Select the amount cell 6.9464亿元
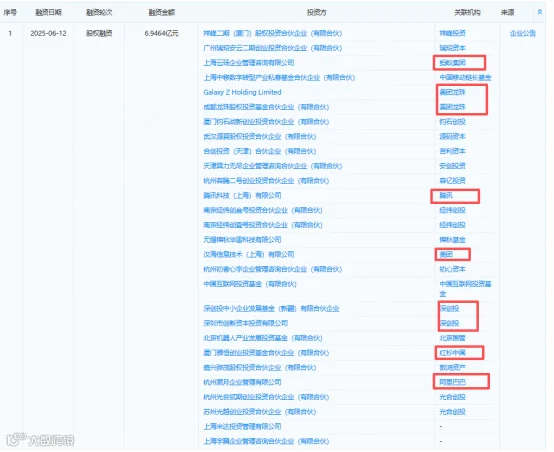554x452 pixels. pos(161,33)
